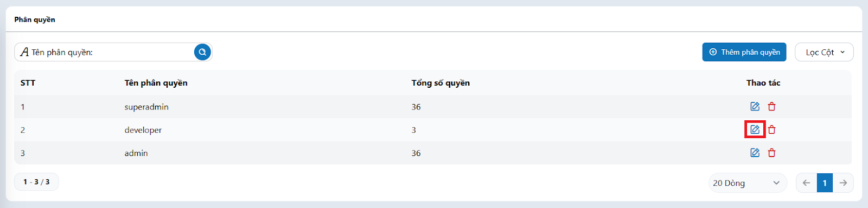Edit the admin role

coord(755,153)
